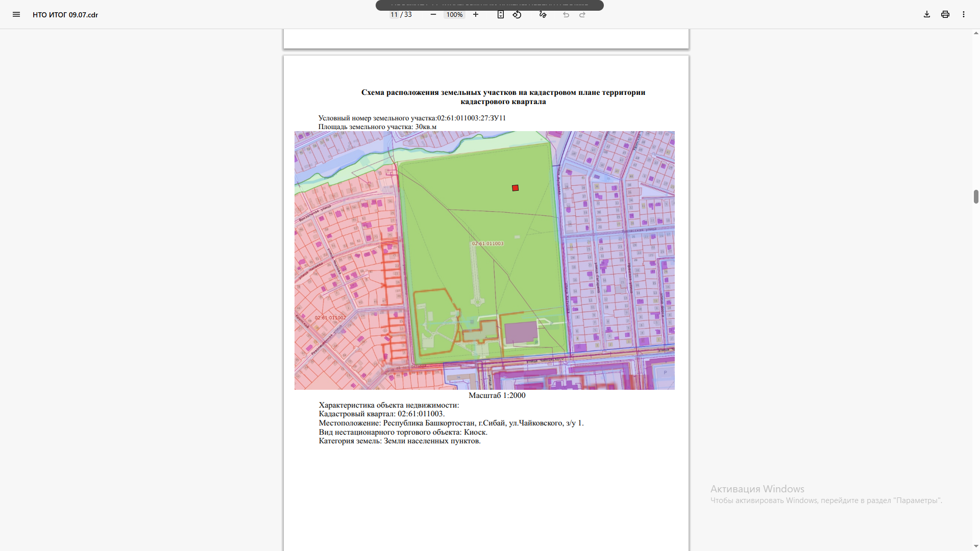Click the line Условный номер земельного участка
The width and height of the screenshot is (980, 551).
[x=412, y=118]
